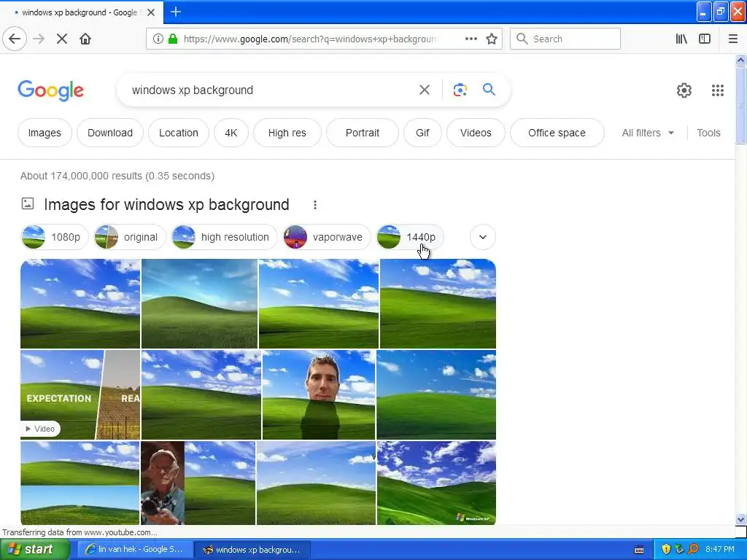The width and height of the screenshot is (747, 560).
Task: Open Google settings gear icon
Action: 684,90
